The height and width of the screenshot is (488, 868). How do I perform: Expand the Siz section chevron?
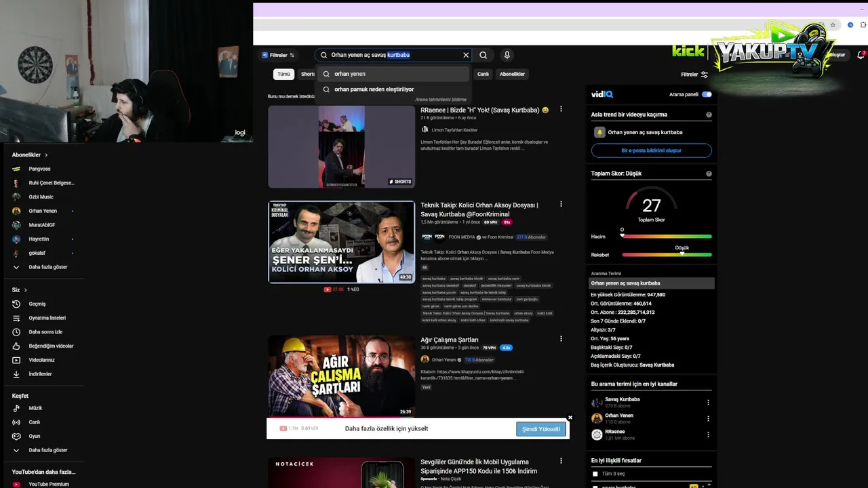26,290
